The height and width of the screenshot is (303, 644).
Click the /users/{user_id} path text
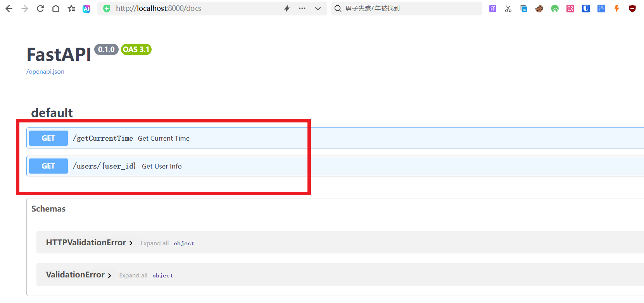104,166
